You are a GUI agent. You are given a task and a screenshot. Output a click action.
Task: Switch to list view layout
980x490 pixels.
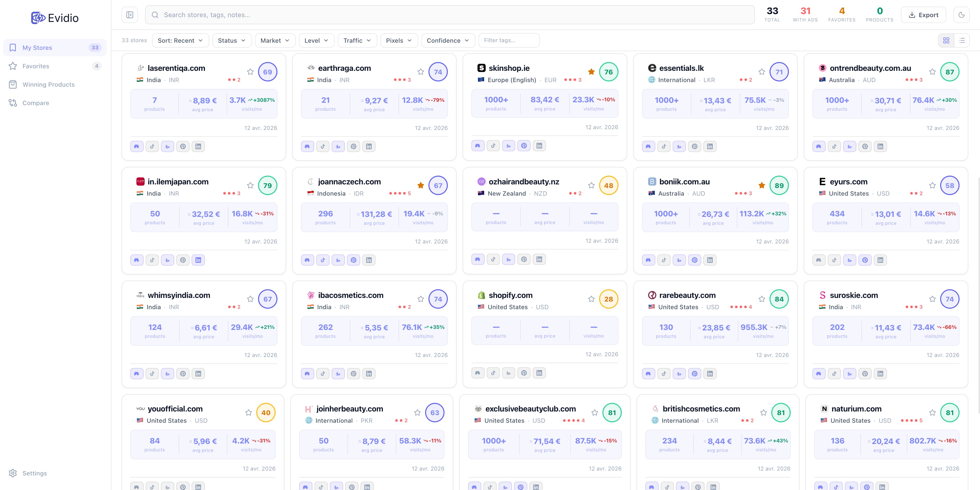(x=962, y=40)
